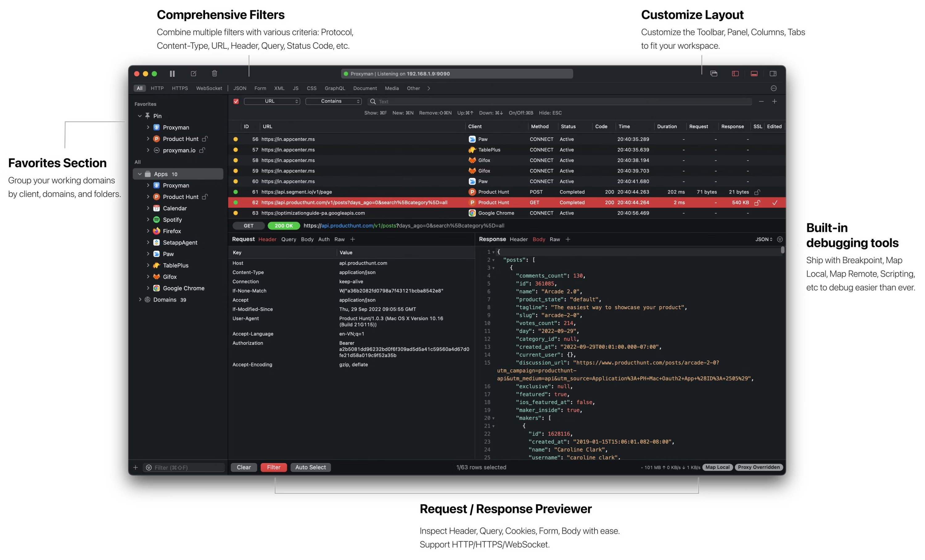
Task: Switch to the WebSocket tab
Action: [x=209, y=88]
